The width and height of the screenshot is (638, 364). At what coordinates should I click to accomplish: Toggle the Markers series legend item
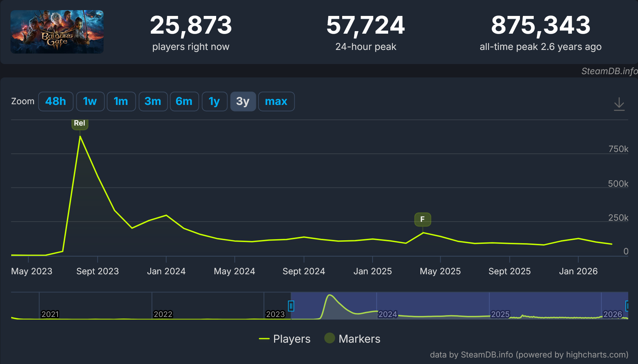[352, 339]
